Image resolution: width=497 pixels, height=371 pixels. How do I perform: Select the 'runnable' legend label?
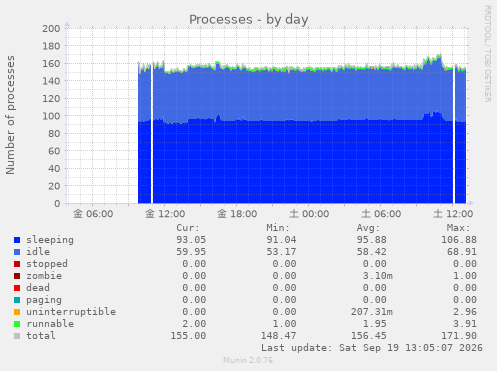(x=50, y=324)
